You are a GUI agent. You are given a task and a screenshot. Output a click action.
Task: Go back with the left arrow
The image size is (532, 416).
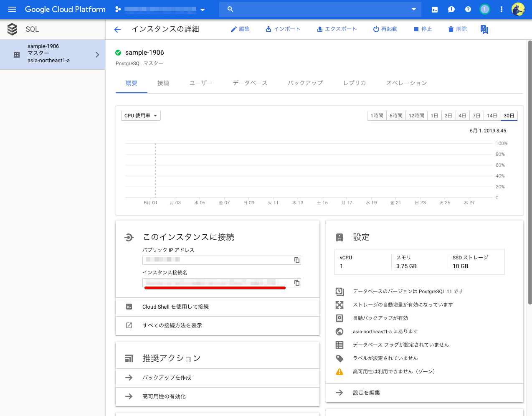click(117, 29)
